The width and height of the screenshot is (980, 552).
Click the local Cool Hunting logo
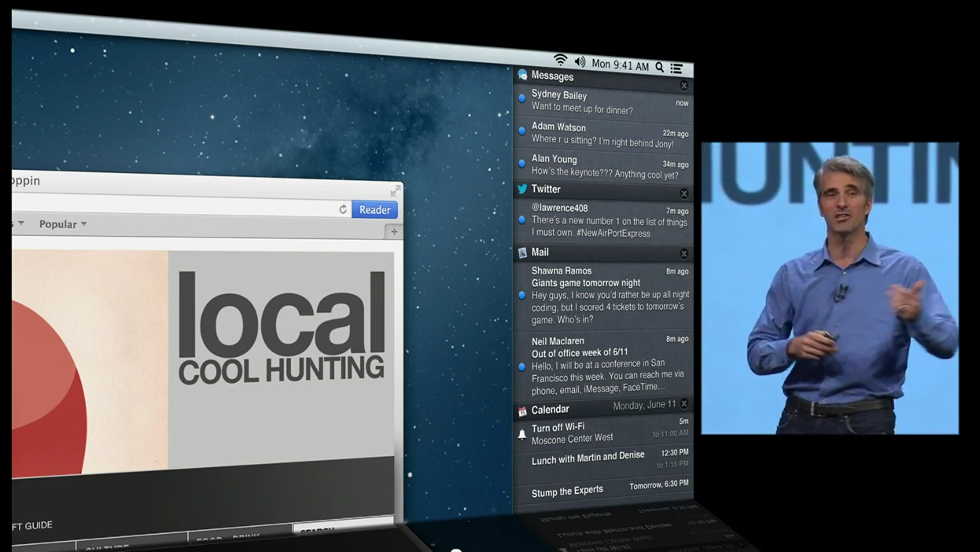tap(282, 328)
